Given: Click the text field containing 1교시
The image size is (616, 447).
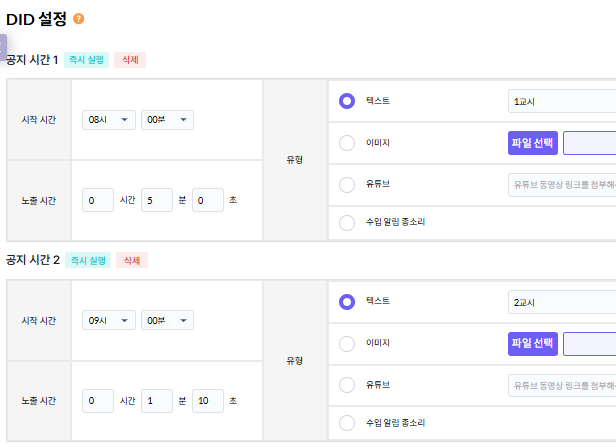Looking at the screenshot, I should click(561, 101).
